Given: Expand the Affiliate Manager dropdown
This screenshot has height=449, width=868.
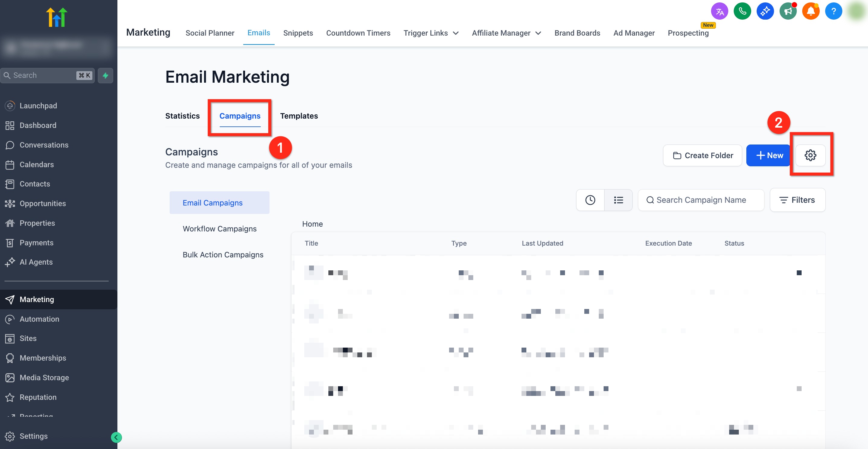Looking at the screenshot, I should coord(506,33).
